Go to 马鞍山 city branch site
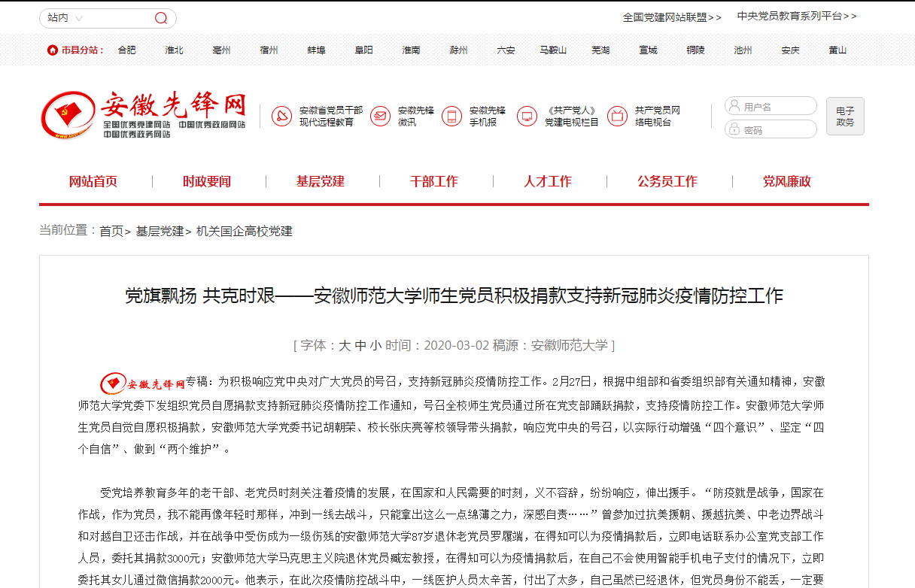 553,50
